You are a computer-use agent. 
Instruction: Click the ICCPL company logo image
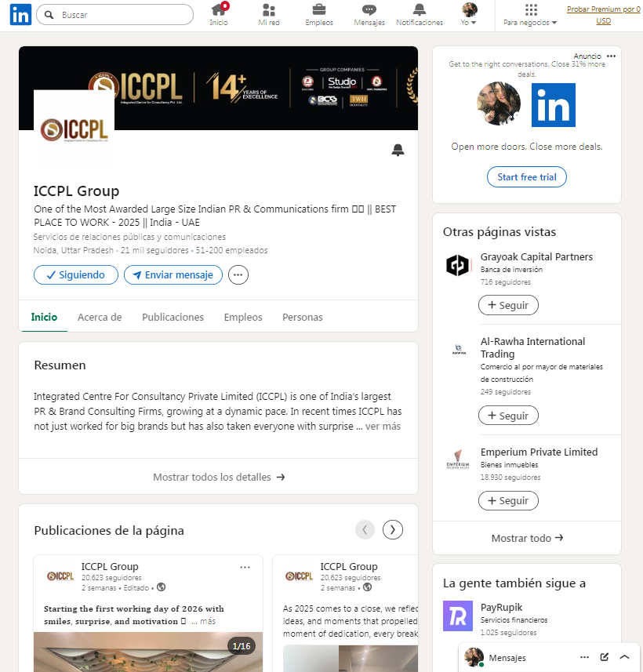tap(74, 130)
